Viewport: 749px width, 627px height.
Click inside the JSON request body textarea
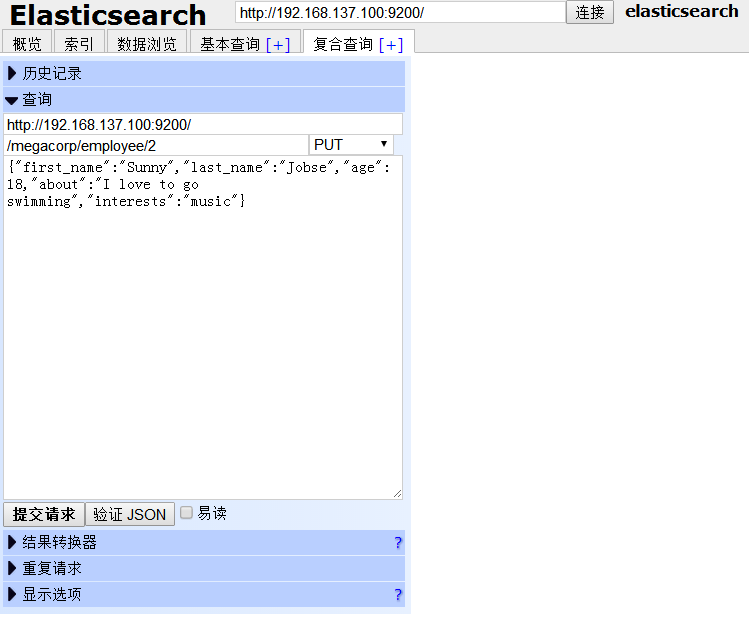[203, 328]
